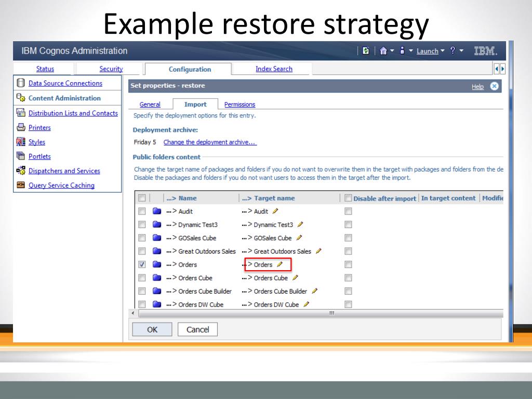This screenshot has height=399, width=532.
Task: Click the refresh icon in header bar
Action: pyautogui.click(x=365, y=51)
